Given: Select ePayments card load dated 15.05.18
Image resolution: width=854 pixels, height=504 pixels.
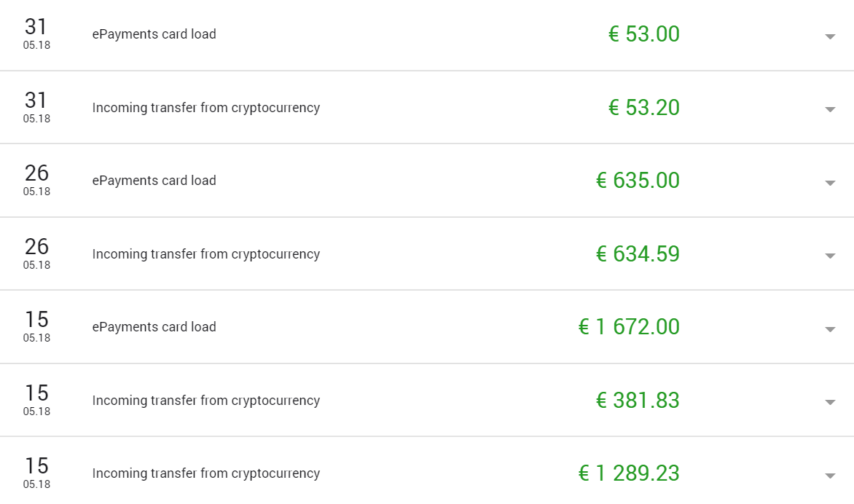Looking at the screenshot, I should [154, 327].
